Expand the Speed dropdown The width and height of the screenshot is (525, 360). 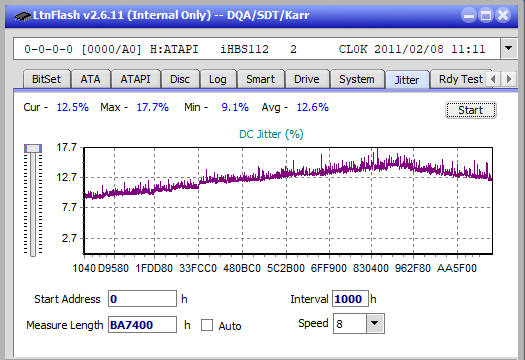(x=375, y=324)
